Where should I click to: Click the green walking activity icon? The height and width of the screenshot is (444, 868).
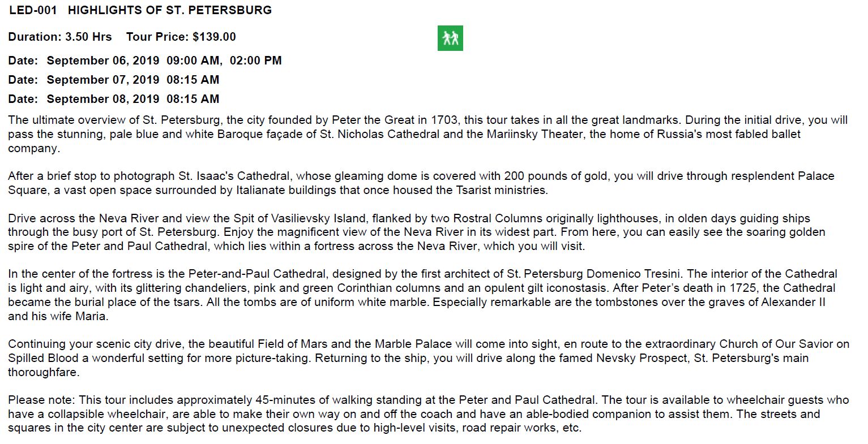pyautogui.click(x=450, y=38)
